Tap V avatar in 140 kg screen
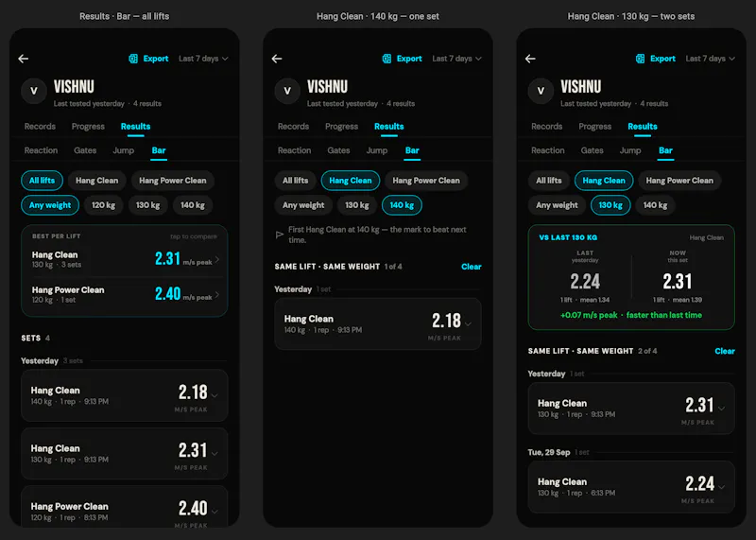756x540 pixels. pos(287,91)
